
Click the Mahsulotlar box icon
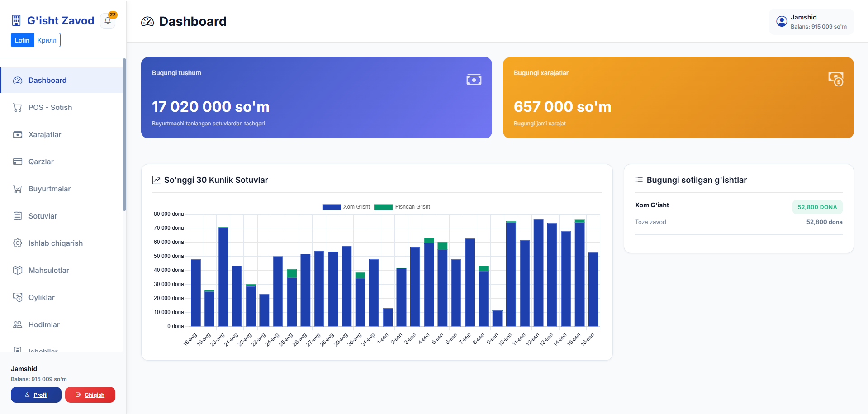tap(18, 270)
